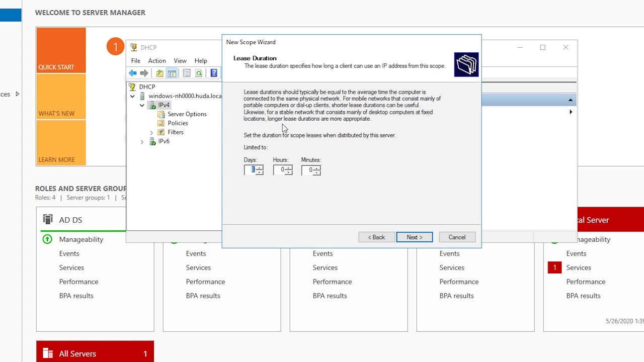Increase the Minutes value with up arrow
Screen dimensions: 644x362
(317, 168)
